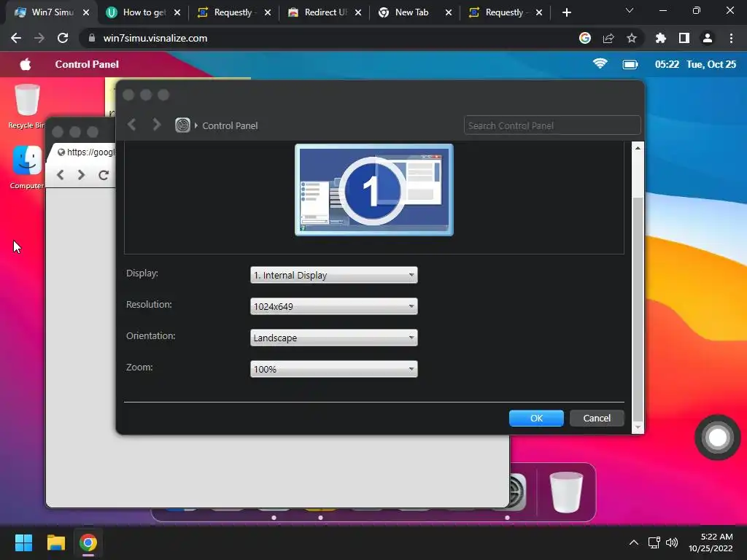
Task: Open the Control Panel menu bar title
Action: click(x=87, y=64)
